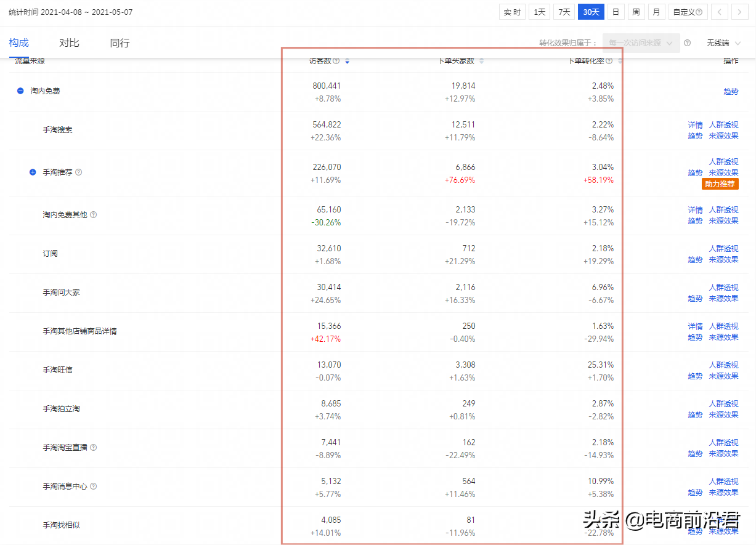Screen dimensions: 756x545
Task: Collapse the 淘内免费 row
Action: coord(20,91)
